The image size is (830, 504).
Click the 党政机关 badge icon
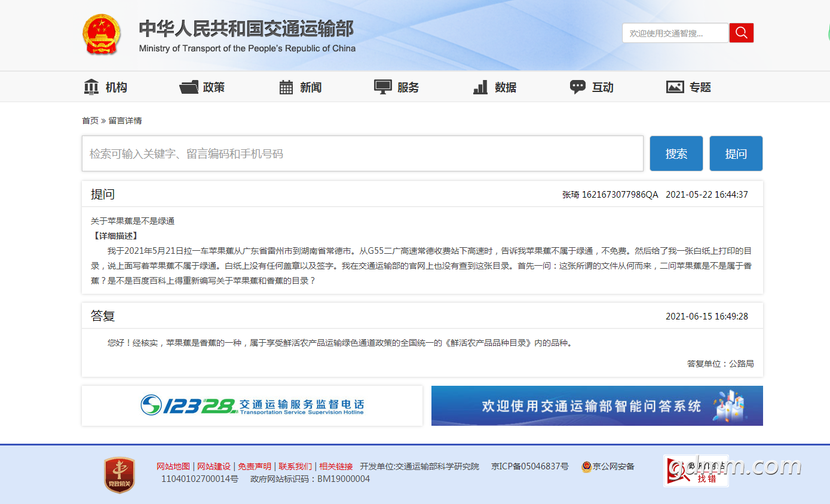coord(120,475)
